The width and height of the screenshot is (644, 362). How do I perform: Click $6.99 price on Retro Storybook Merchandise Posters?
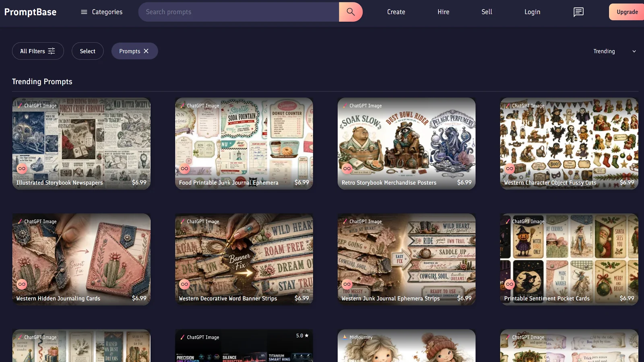click(x=464, y=182)
